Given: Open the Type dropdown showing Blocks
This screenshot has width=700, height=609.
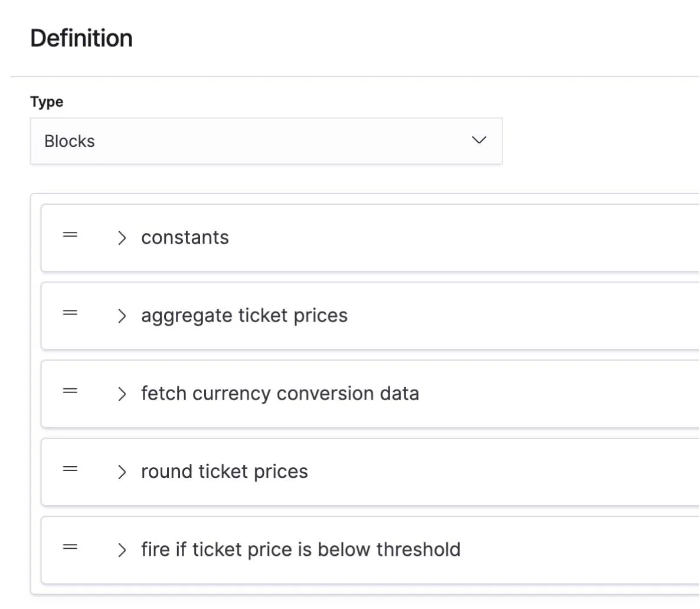Looking at the screenshot, I should [x=266, y=141].
